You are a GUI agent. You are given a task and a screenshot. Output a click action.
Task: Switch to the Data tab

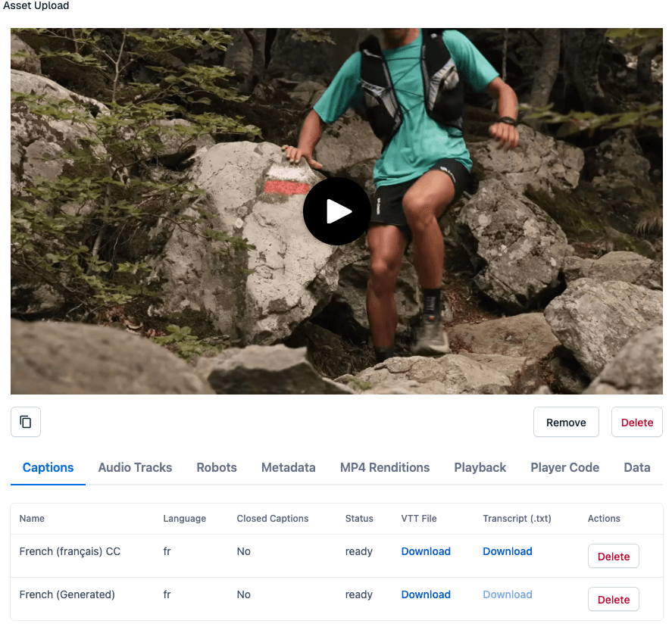point(637,467)
